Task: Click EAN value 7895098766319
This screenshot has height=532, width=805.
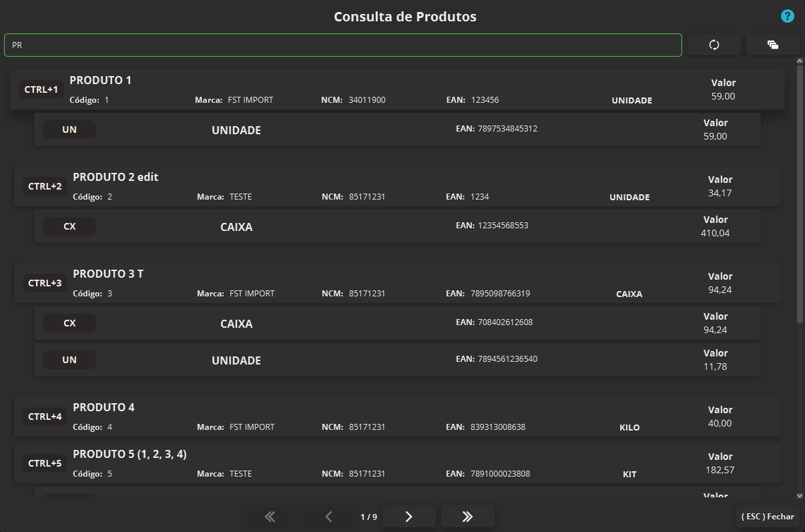Action: (501, 294)
